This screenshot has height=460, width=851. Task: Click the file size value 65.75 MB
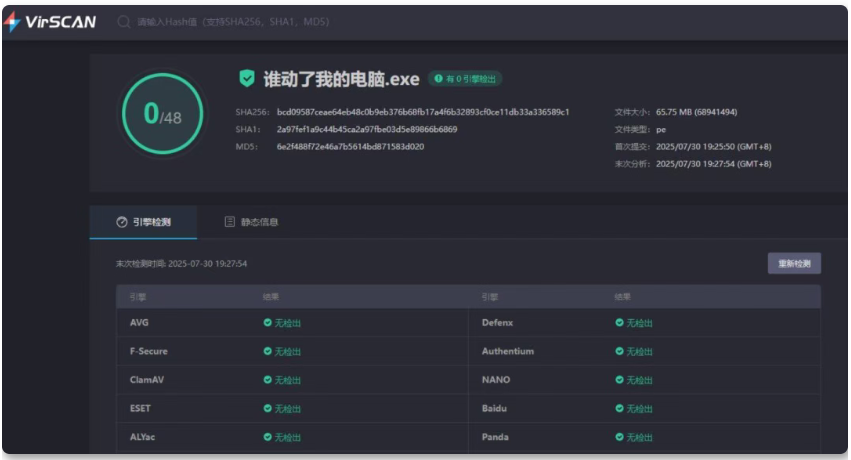696,112
